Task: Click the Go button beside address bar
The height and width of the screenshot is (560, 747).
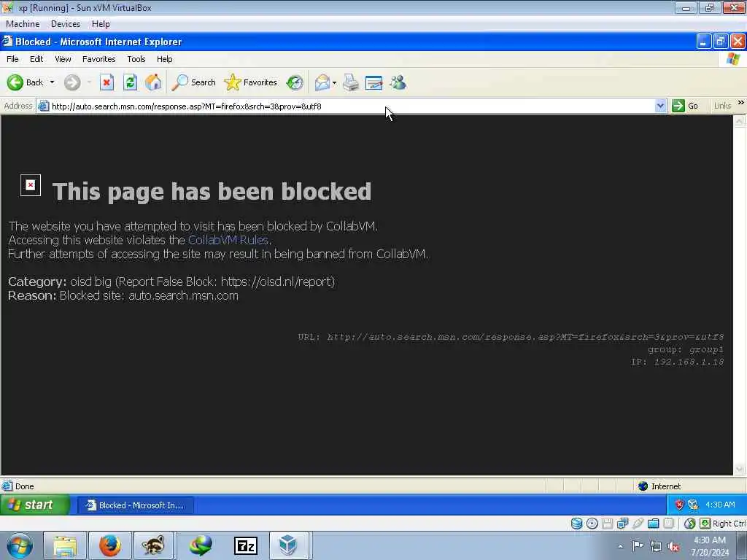Action: [x=684, y=106]
